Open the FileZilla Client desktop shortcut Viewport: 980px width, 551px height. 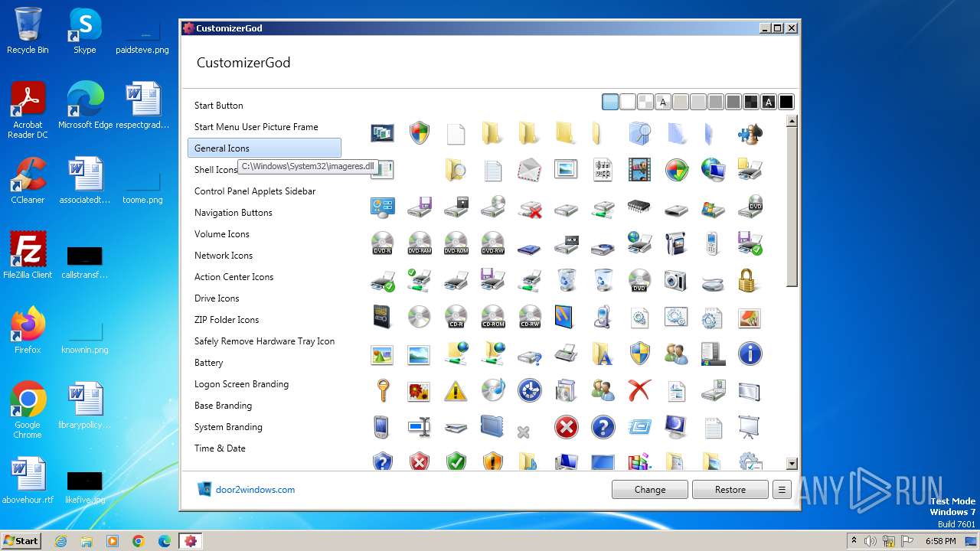(28, 256)
